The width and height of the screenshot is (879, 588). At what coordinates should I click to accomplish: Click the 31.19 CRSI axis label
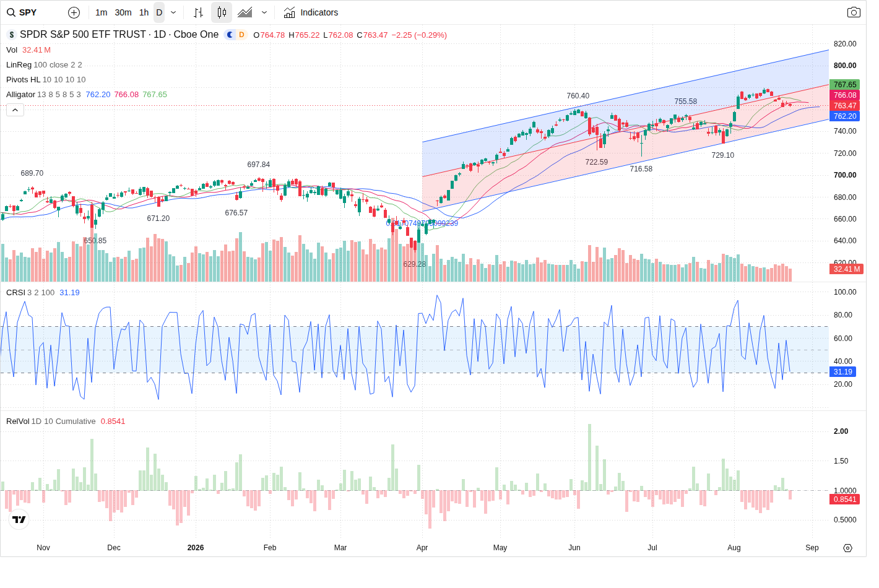[x=843, y=372]
